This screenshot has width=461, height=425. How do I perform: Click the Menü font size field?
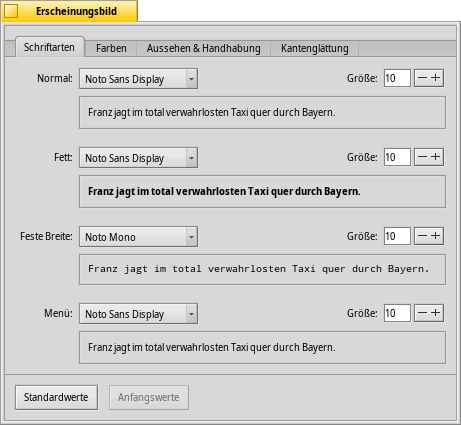(397, 313)
